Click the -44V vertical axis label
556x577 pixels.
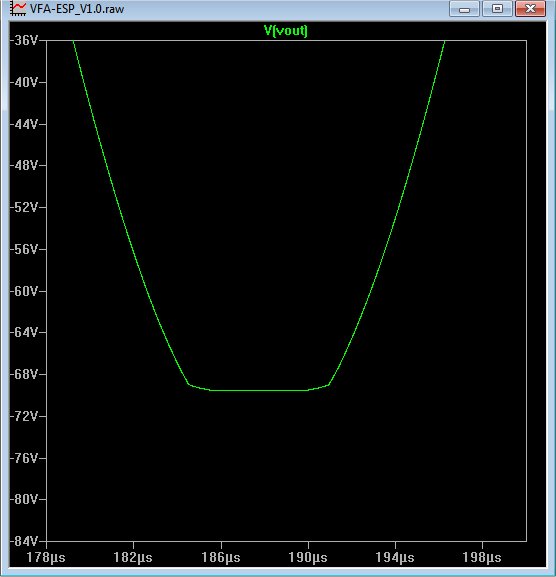(x=24, y=124)
